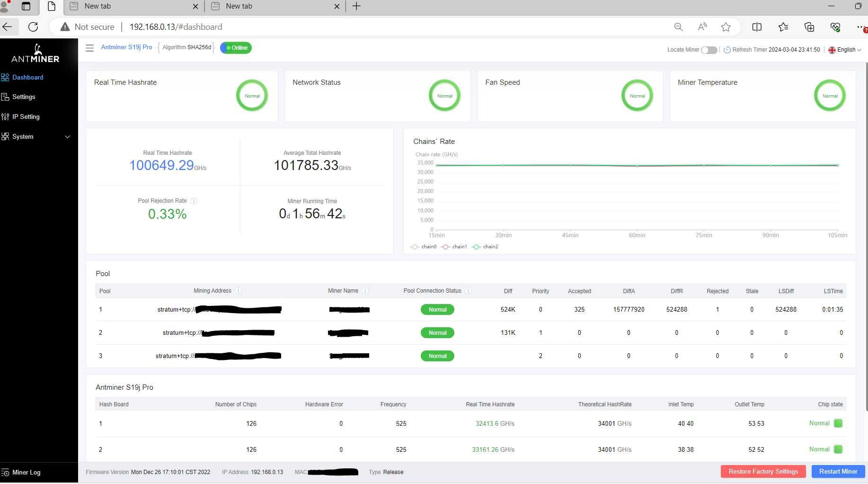Toggle the Locate Miner switch
Viewport: 868px width, 484px height.
coord(709,50)
